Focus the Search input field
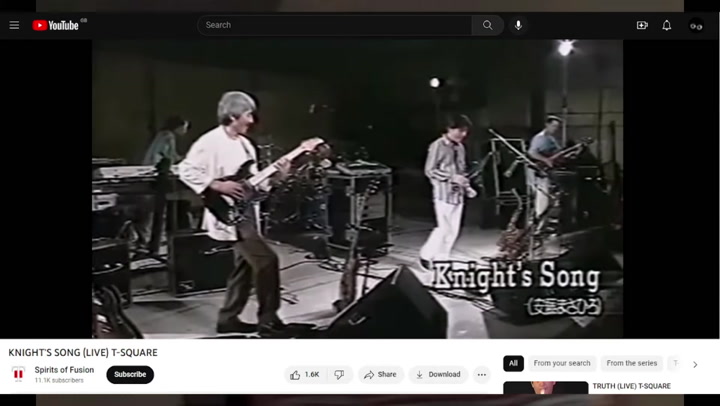 pyautogui.click(x=334, y=25)
